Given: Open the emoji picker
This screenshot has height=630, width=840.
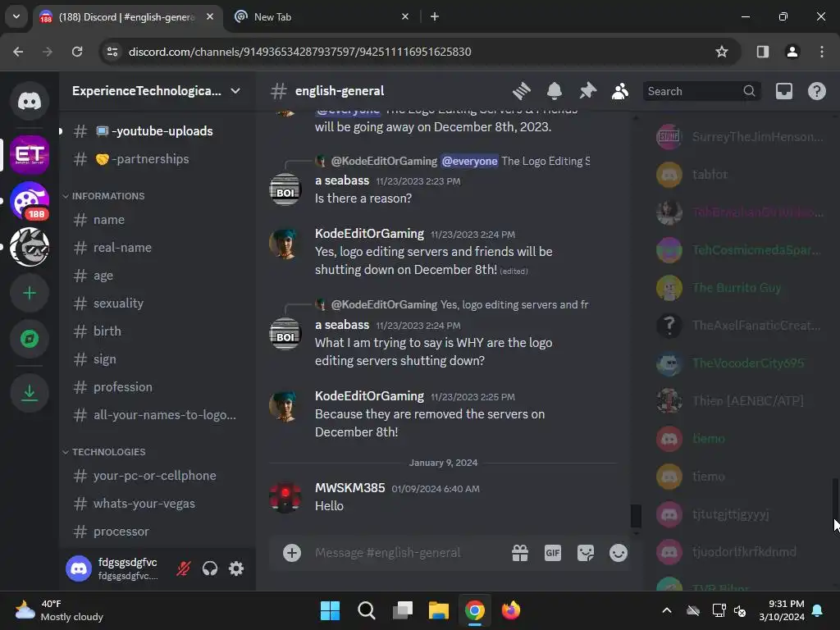Looking at the screenshot, I should [x=619, y=553].
